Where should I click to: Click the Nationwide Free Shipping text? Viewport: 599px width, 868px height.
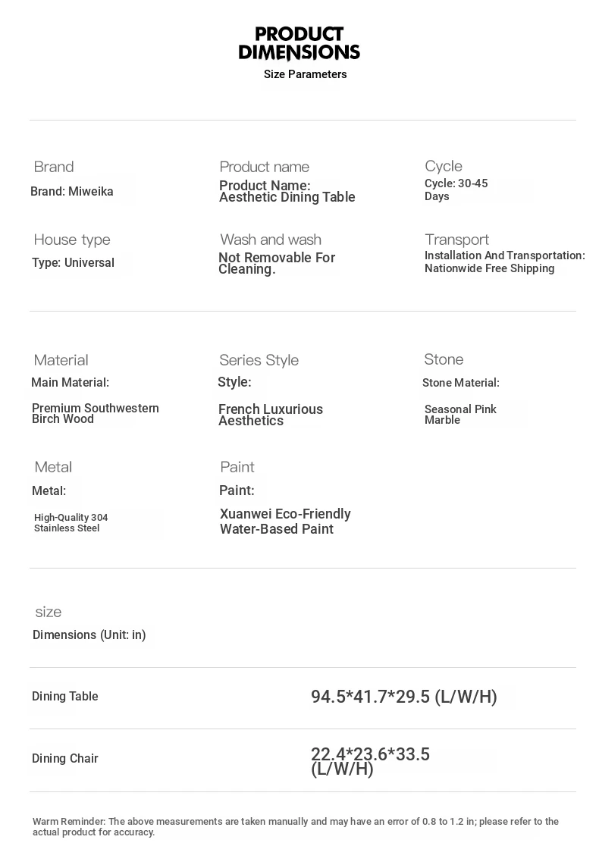pos(489,268)
